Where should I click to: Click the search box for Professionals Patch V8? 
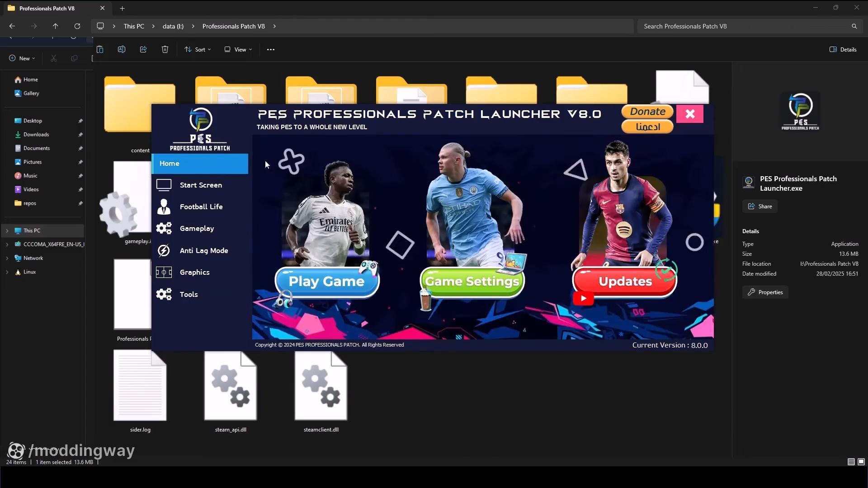[744, 26]
